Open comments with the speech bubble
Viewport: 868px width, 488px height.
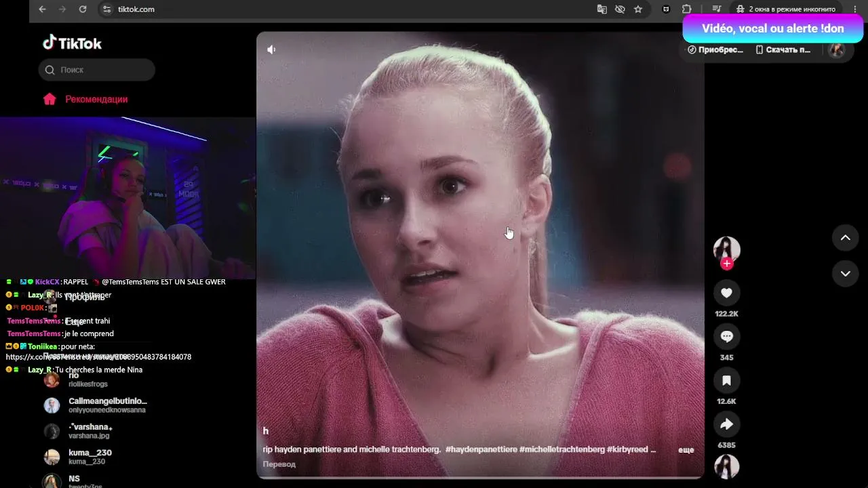(726, 337)
